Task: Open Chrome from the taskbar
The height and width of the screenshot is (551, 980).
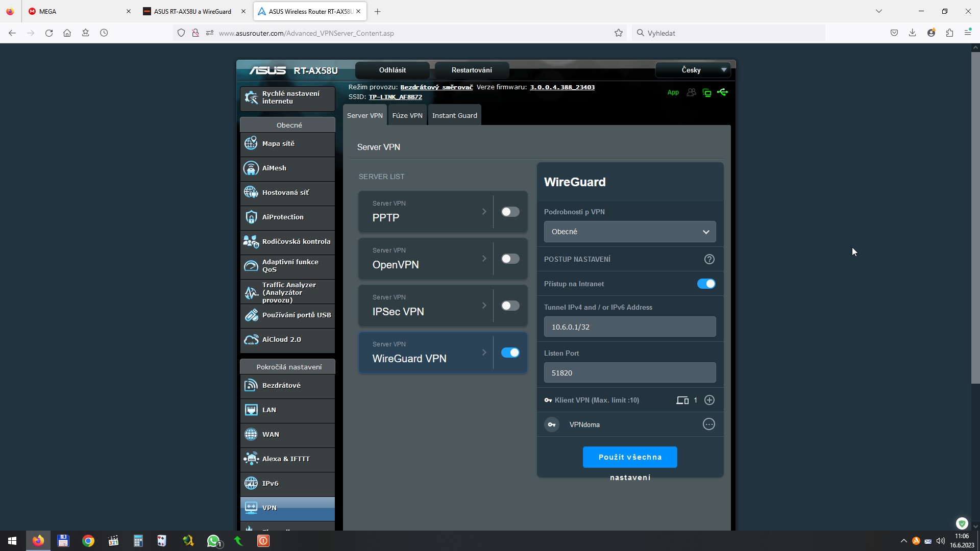Action: coord(88,541)
